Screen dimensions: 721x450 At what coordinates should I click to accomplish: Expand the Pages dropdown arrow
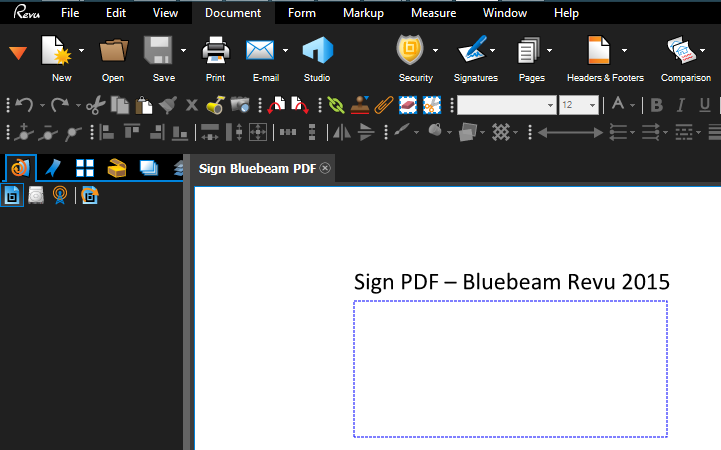coord(549,50)
